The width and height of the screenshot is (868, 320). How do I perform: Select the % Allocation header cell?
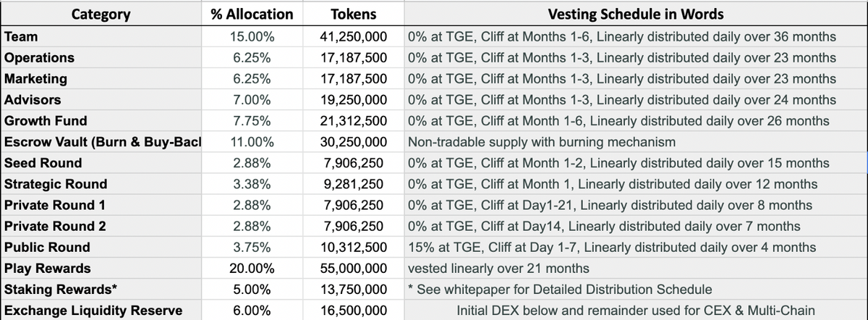[251, 14]
